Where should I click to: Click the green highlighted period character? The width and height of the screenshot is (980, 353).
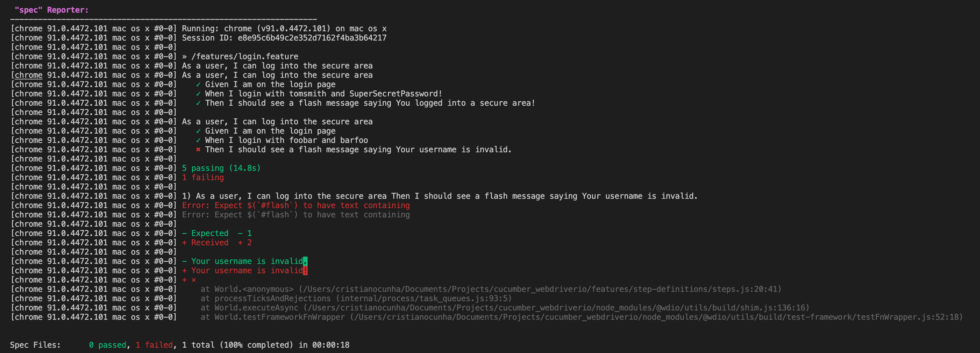pyautogui.click(x=306, y=261)
